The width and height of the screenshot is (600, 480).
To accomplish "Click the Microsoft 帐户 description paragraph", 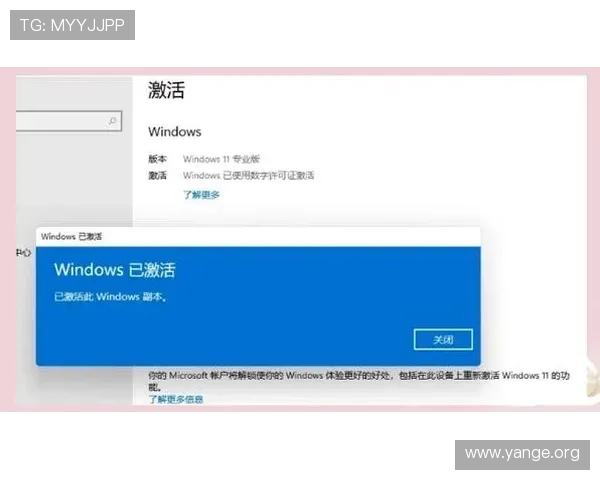I will (x=359, y=380).
